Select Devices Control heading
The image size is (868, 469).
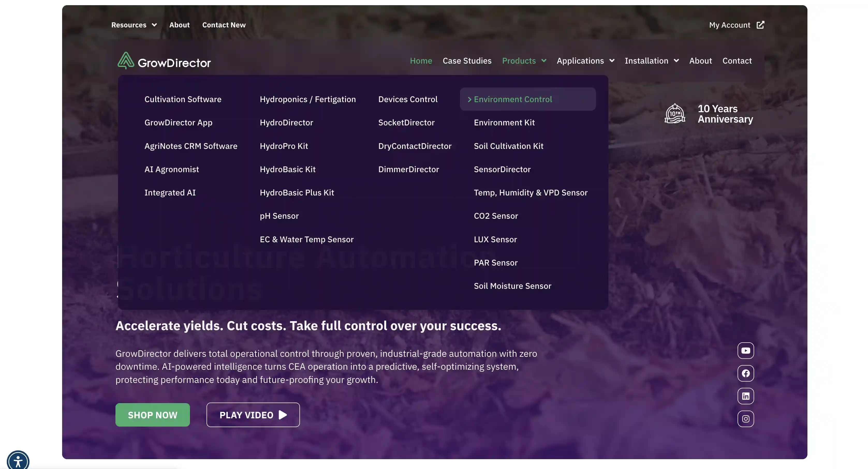(x=408, y=99)
